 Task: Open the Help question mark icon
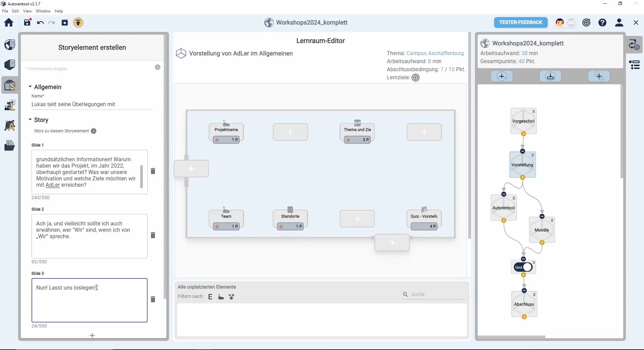[602, 23]
